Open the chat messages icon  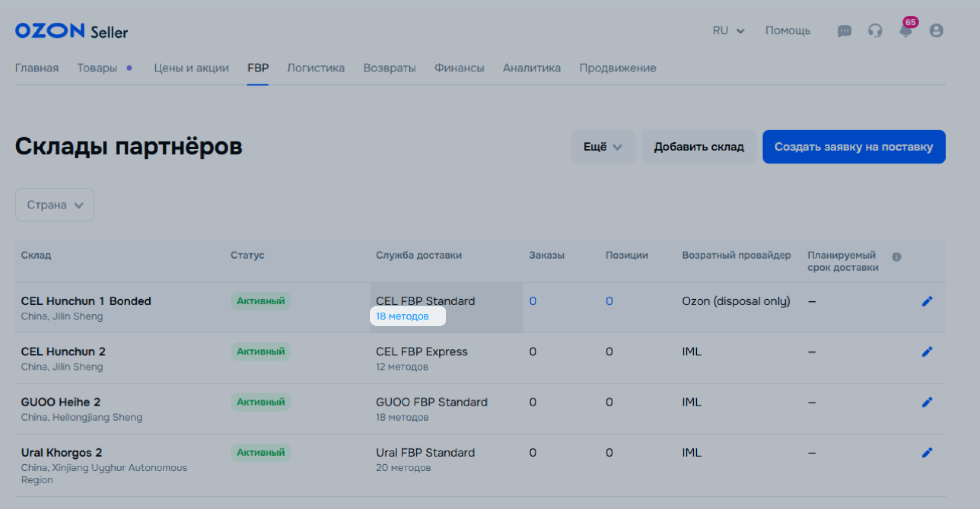tap(844, 31)
